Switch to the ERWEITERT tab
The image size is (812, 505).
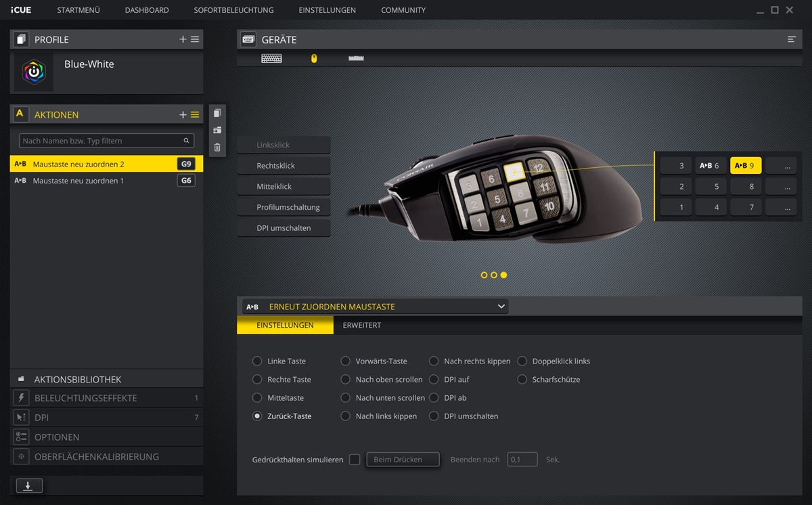pyautogui.click(x=362, y=326)
